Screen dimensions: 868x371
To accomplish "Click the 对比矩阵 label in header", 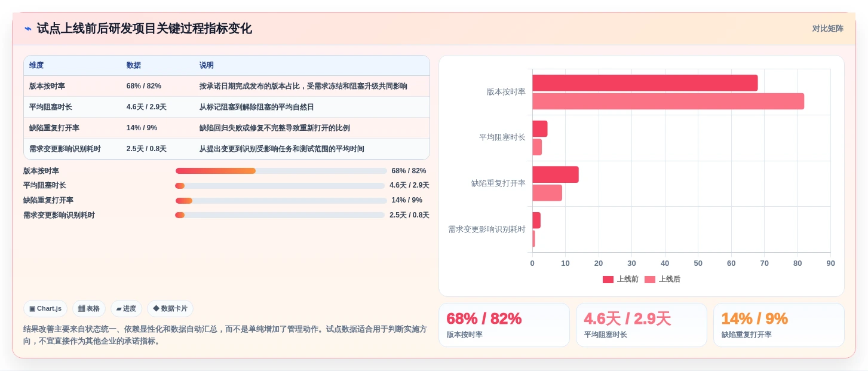I will tap(827, 29).
